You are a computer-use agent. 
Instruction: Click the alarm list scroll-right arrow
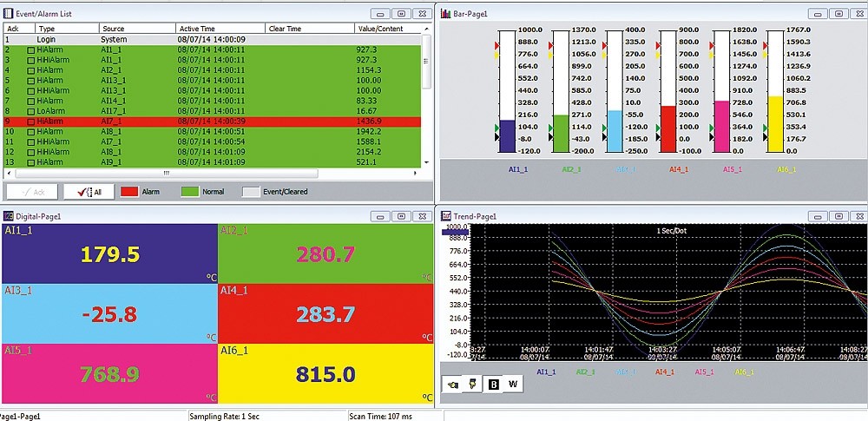pos(416,174)
